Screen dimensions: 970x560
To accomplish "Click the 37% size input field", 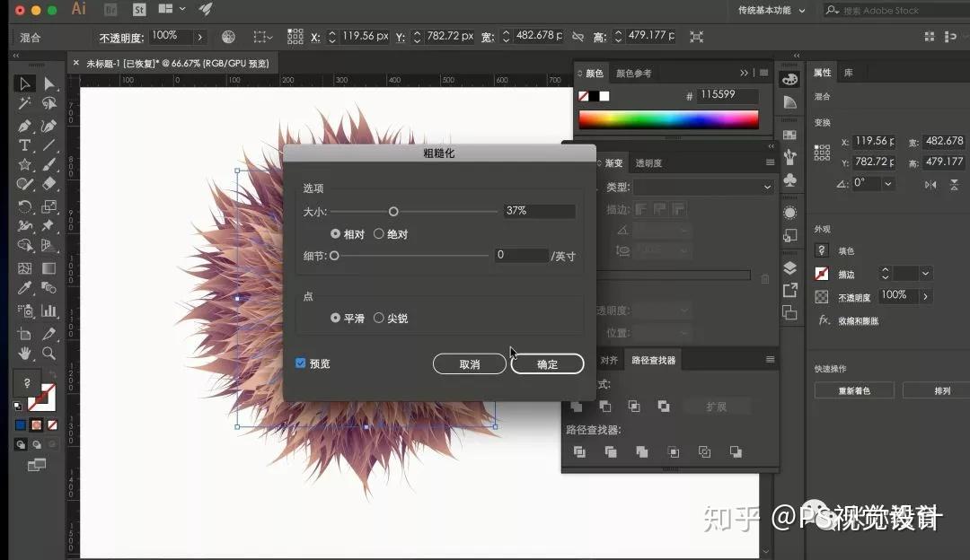I will pyautogui.click(x=539, y=211).
